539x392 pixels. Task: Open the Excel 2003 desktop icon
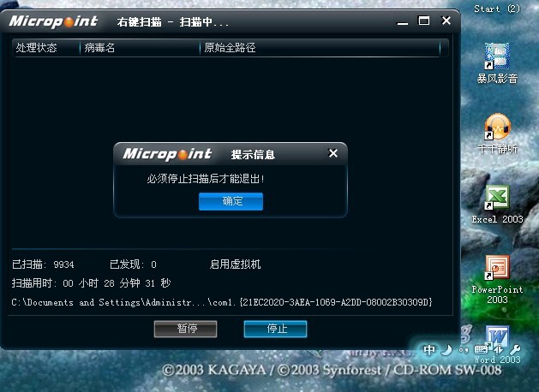pyautogui.click(x=497, y=205)
